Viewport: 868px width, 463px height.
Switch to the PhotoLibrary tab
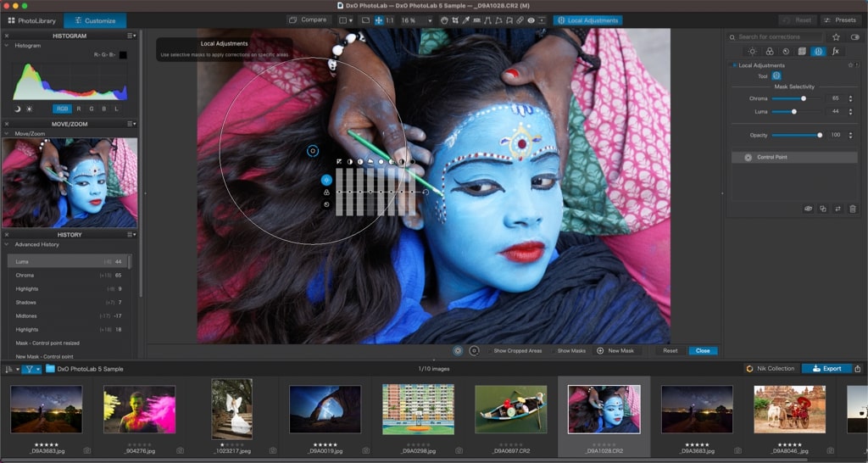click(x=31, y=20)
